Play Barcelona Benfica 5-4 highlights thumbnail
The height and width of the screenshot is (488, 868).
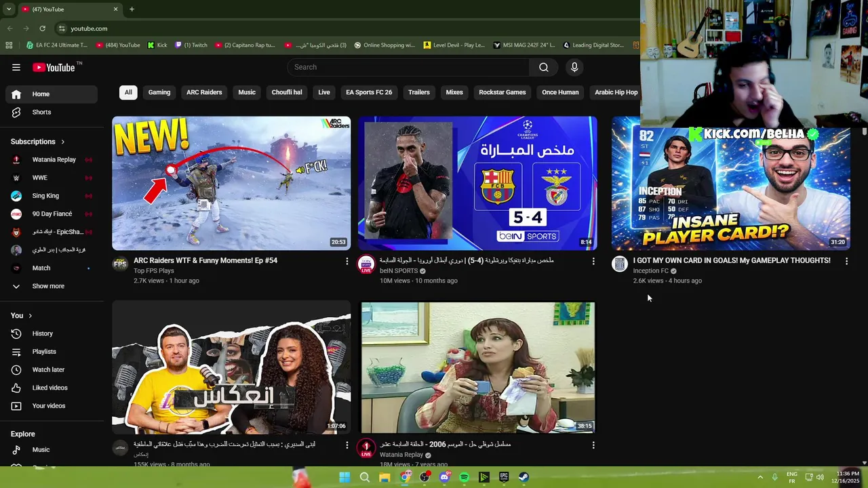[x=477, y=183]
